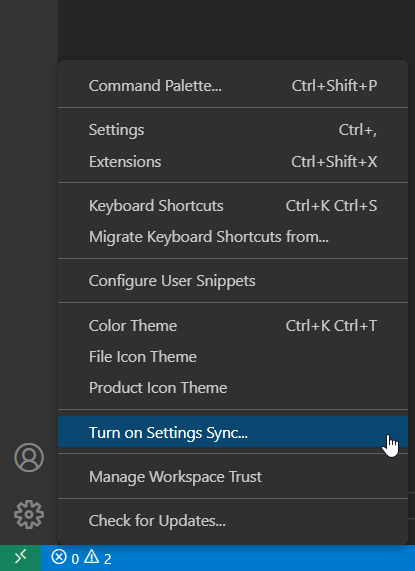415x571 pixels.
Task: Select File Icon Theme
Action: point(233,357)
